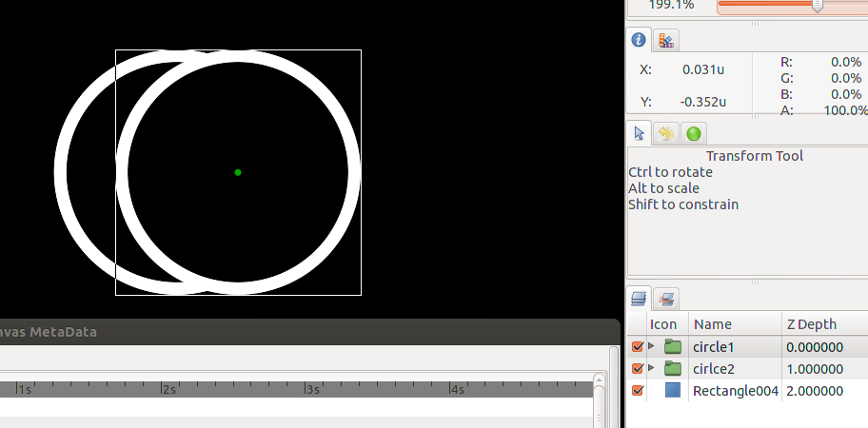This screenshot has width=868, height=428.
Task: Open the Info panel tab
Action: point(639,40)
